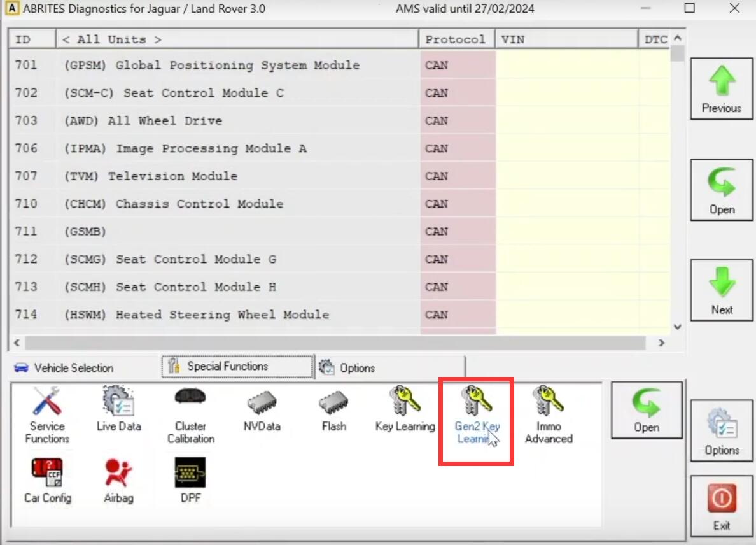Image resolution: width=756 pixels, height=545 pixels.
Task: Select the Flash chip icon
Action: click(333, 410)
